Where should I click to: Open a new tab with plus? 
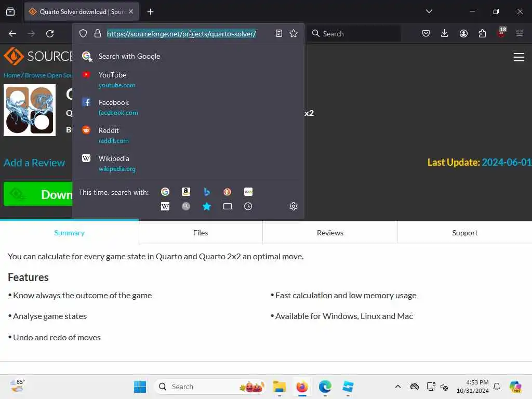pos(150,12)
